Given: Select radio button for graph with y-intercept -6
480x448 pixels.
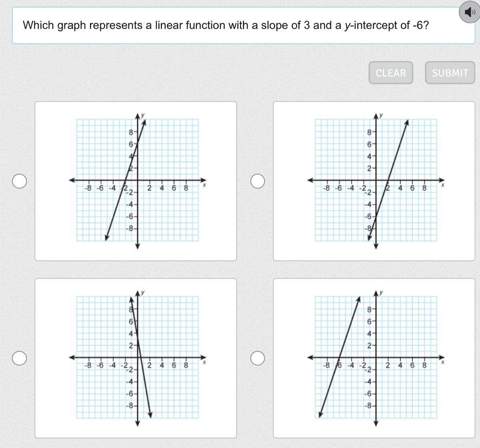Looking at the screenshot, I should tap(258, 181).
